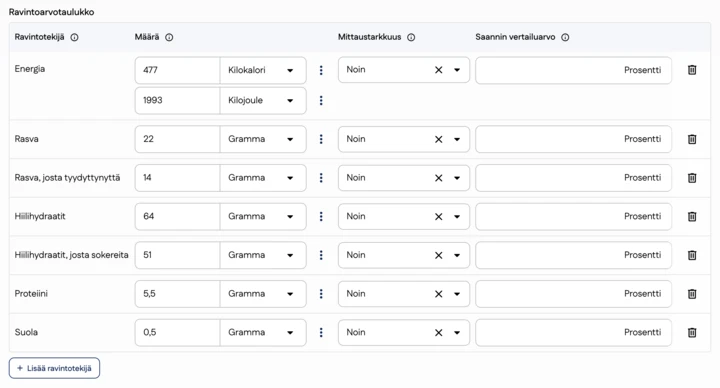
Task: Clear the Noin value in Rasva row
Action: point(439,139)
